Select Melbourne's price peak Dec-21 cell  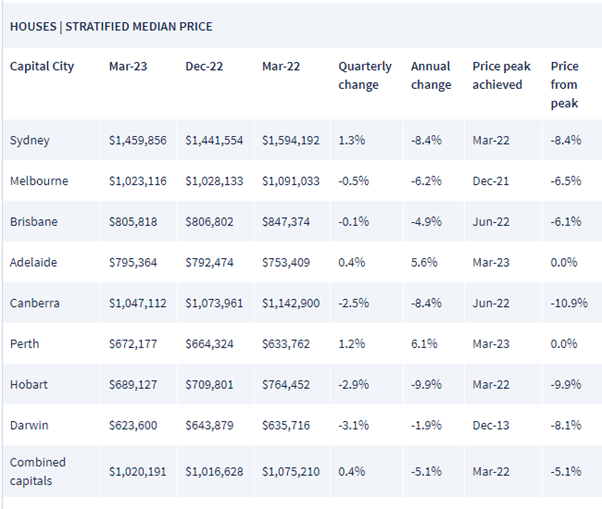pos(490,181)
